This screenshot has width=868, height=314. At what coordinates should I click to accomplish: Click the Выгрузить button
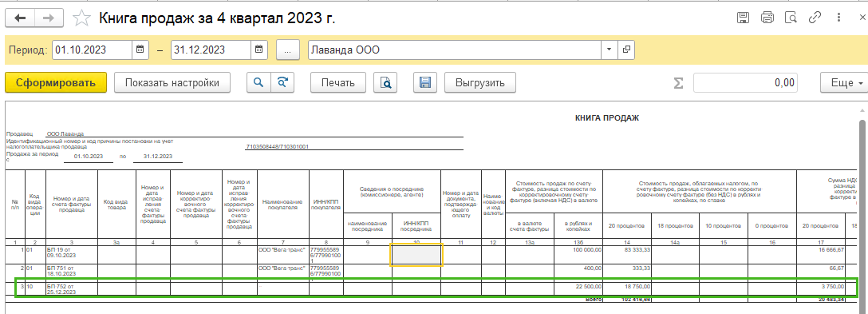[x=480, y=82]
